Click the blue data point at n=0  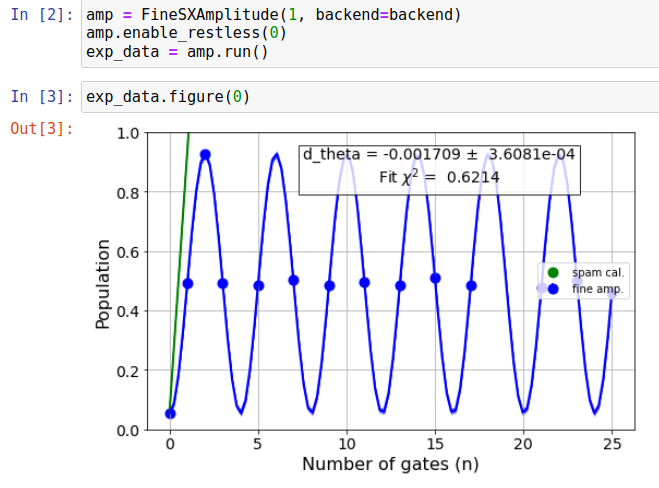(x=170, y=414)
